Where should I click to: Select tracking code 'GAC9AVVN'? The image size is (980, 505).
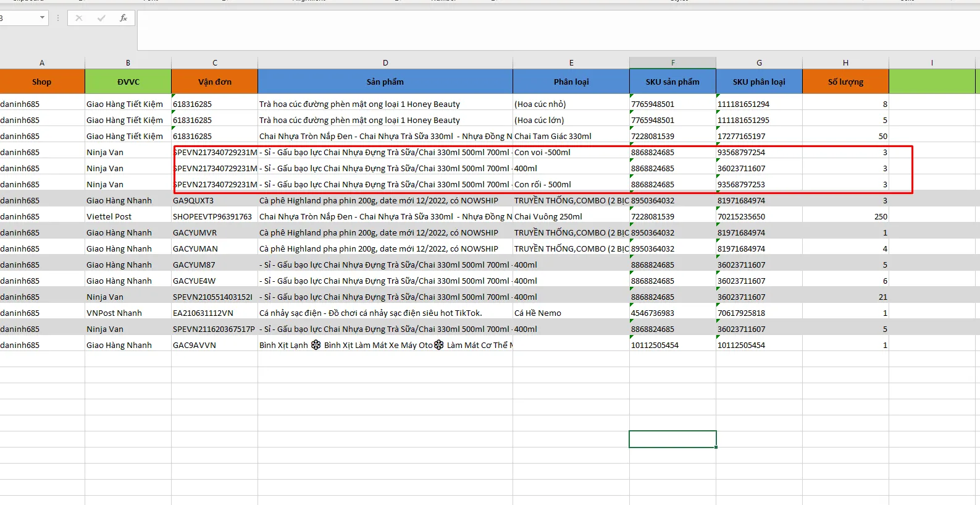pos(215,345)
